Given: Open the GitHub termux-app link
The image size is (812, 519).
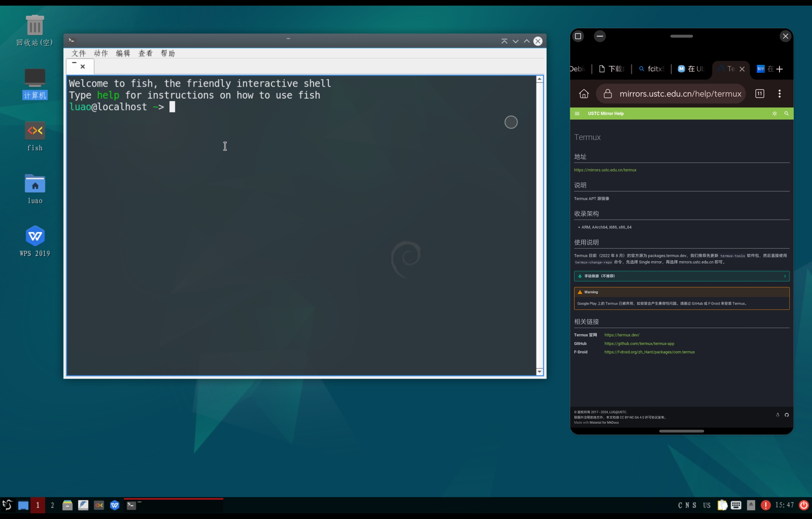Looking at the screenshot, I should click(639, 344).
